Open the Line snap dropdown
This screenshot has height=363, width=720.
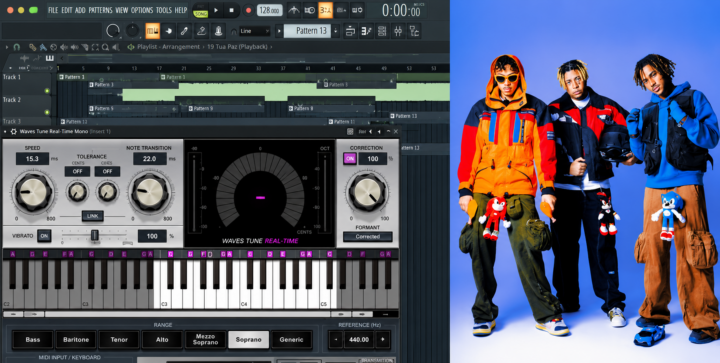254,31
